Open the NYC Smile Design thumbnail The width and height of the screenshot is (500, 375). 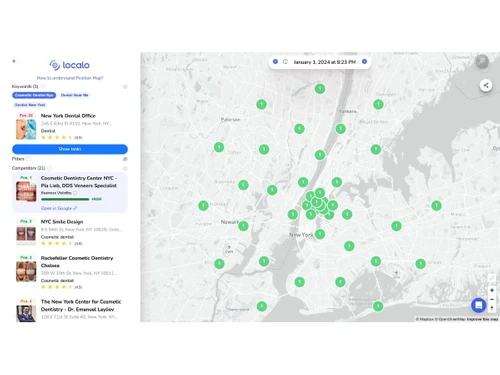26,235
